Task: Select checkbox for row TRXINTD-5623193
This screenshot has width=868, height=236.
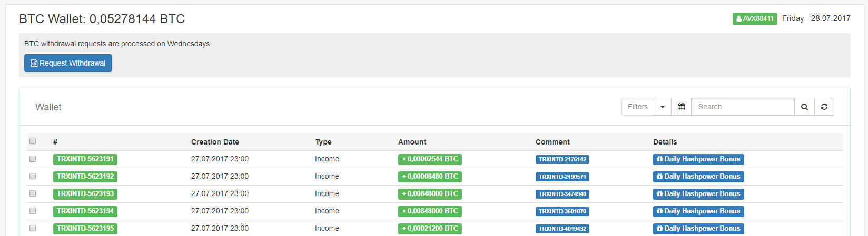Action: pos(33,193)
